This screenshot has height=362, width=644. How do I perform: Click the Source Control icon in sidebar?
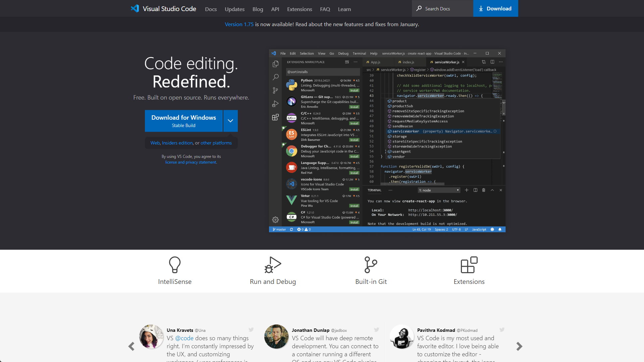coord(275,90)
